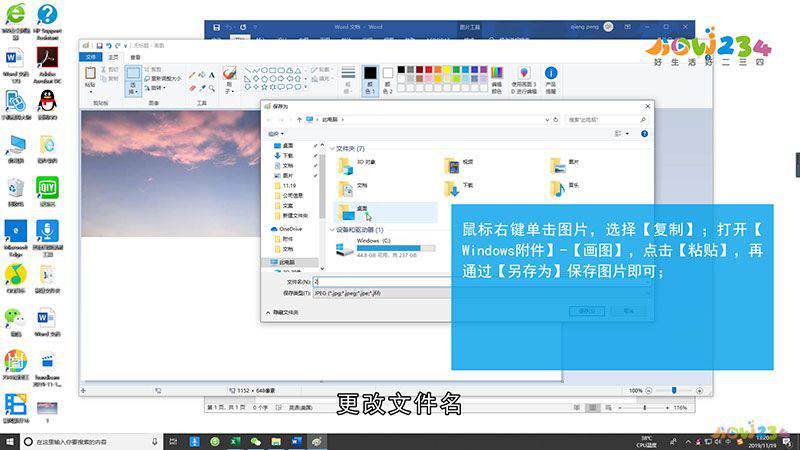The image size is (800, 450).
Task: Select the highlighted Desktop folder in main pane
Action: click(386, 212)
